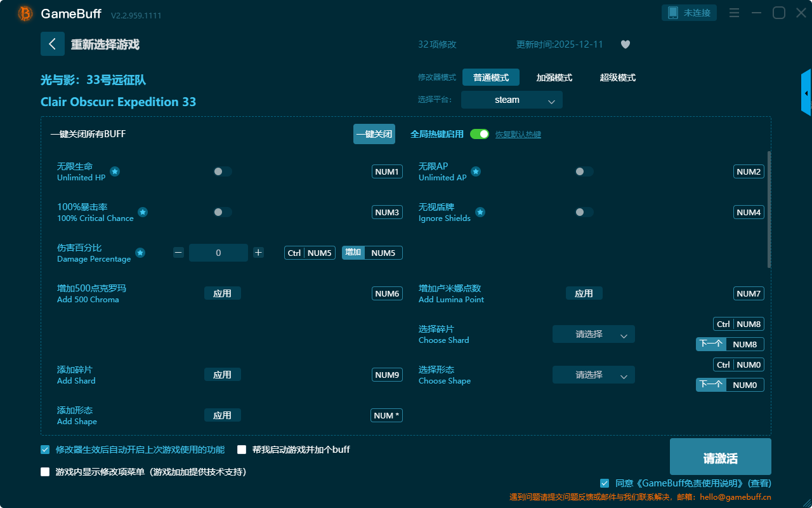Click the vertical scrollbar of cheat list

[769, 210]
